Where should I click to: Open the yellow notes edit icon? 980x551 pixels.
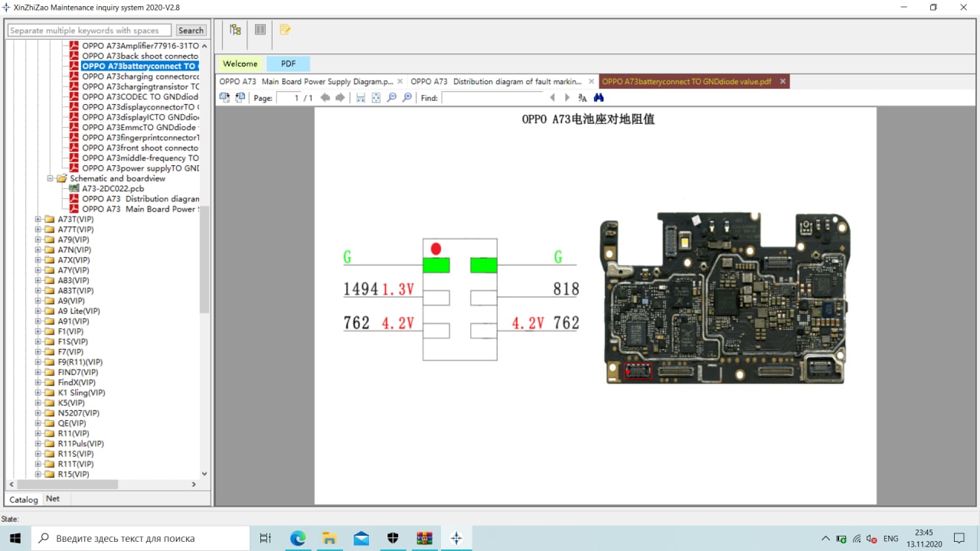pyautogui.click(x=285, y=30)
